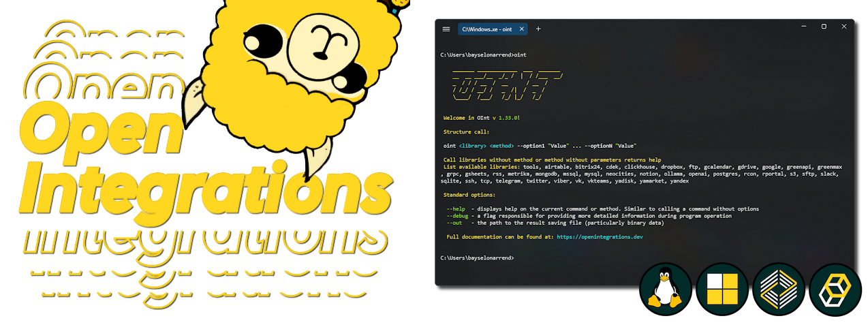Click "Full documentation can be found at:" text
Screen dimensions: 868x327
pos(500,237)
